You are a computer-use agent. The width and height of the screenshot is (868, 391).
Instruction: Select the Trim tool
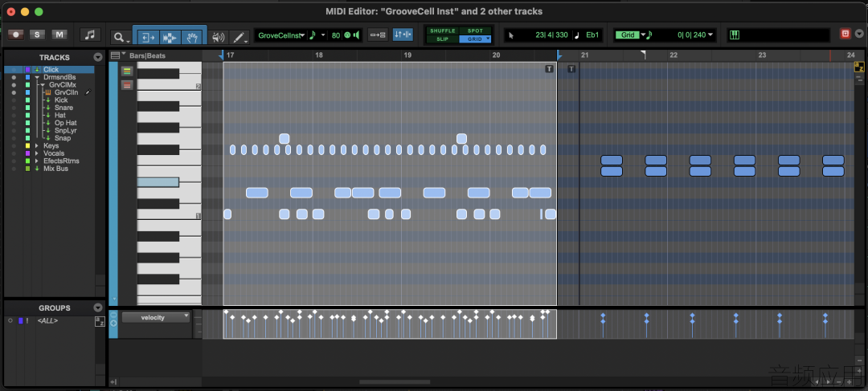coord(147,37)
